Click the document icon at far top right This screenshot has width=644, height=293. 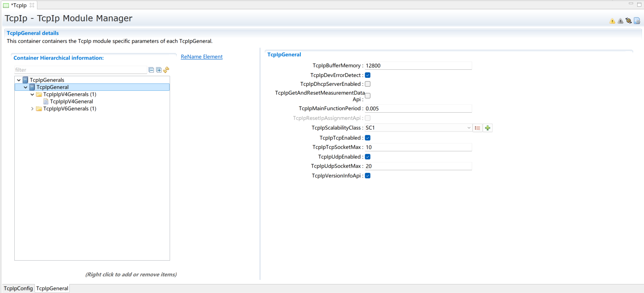tap(637, 21)
